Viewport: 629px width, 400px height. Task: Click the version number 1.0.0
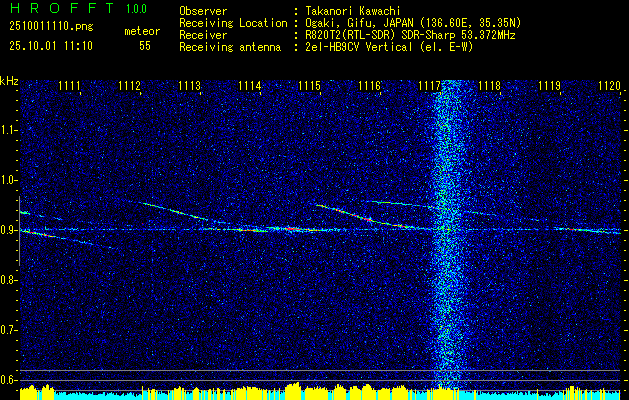[136, 9]
